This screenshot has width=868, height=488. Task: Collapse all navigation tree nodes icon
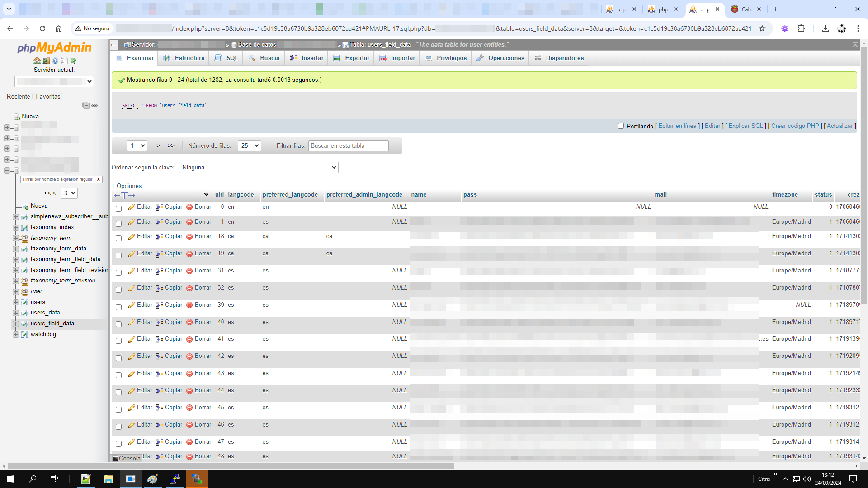pos(86,105)
